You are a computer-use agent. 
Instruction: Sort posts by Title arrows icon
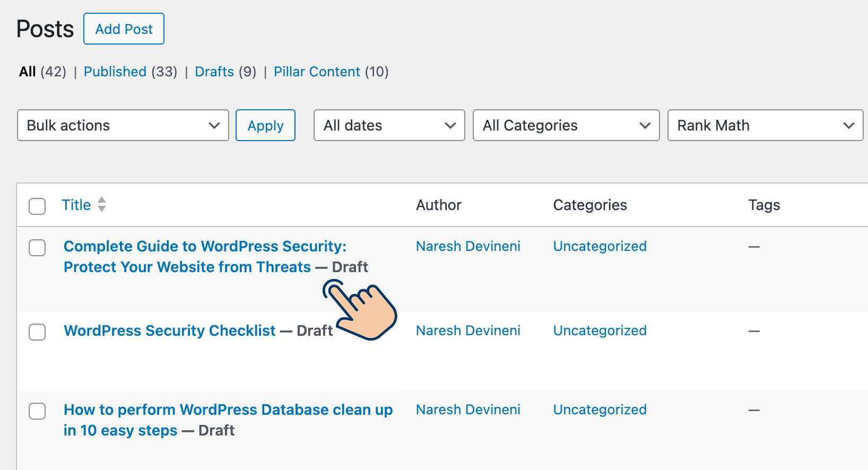tap(102, 205)
